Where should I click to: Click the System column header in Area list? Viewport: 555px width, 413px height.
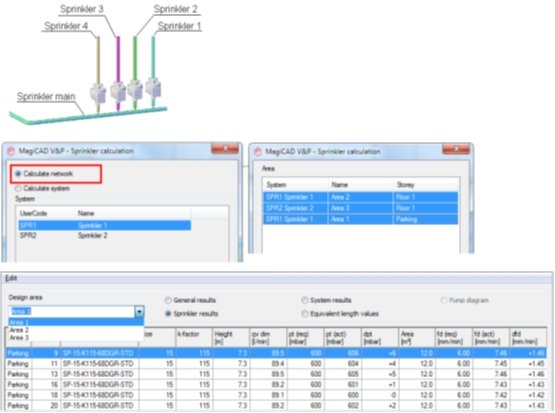[x=276, y=185]
